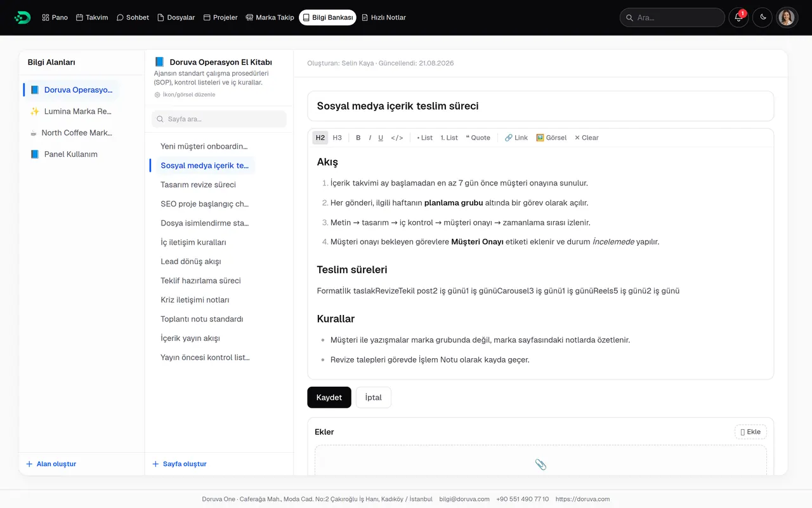Image resolution: width=812 pixels, height=508 pixels.
Task: Toggle bold formatting
Action: point(358,138)
